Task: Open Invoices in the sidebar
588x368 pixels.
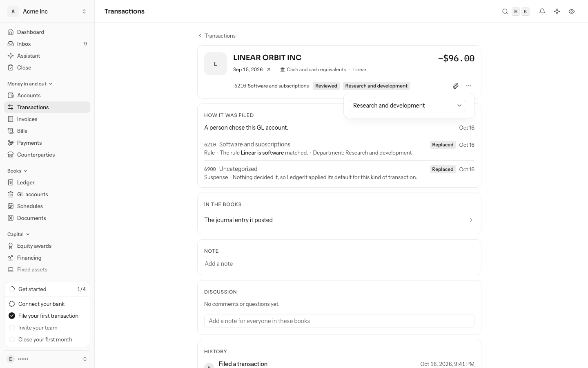Action: 47,119
